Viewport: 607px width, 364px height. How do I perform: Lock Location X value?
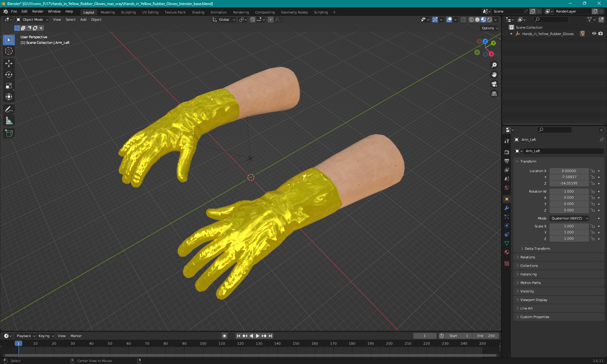tap(593, 171)
